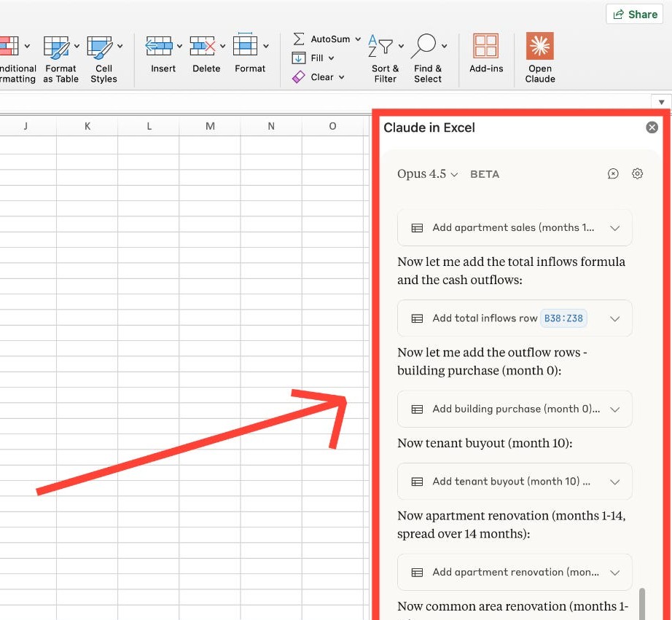Click table icon on Add apartment sales card
Viewport: 672px width, 620px height.
click(417, 228)
